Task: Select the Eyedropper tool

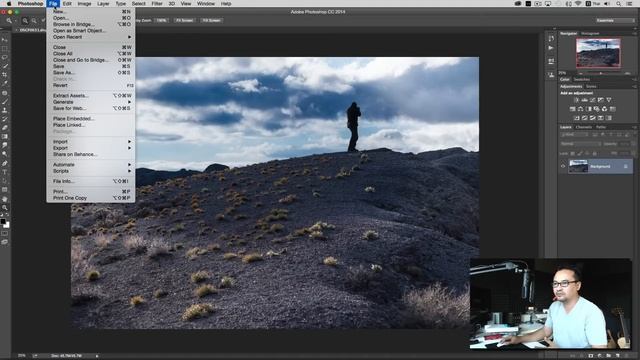Action: (x=5, y=83)
